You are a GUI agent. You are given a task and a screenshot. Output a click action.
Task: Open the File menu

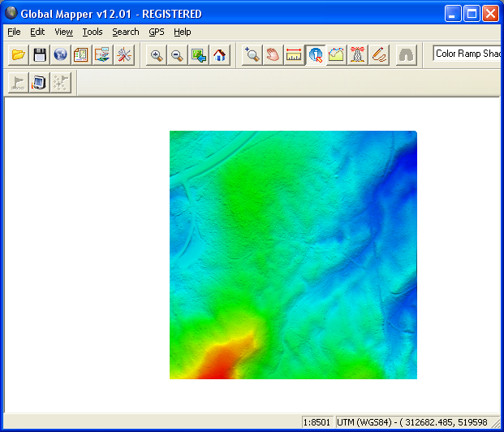tap(14, 32)
